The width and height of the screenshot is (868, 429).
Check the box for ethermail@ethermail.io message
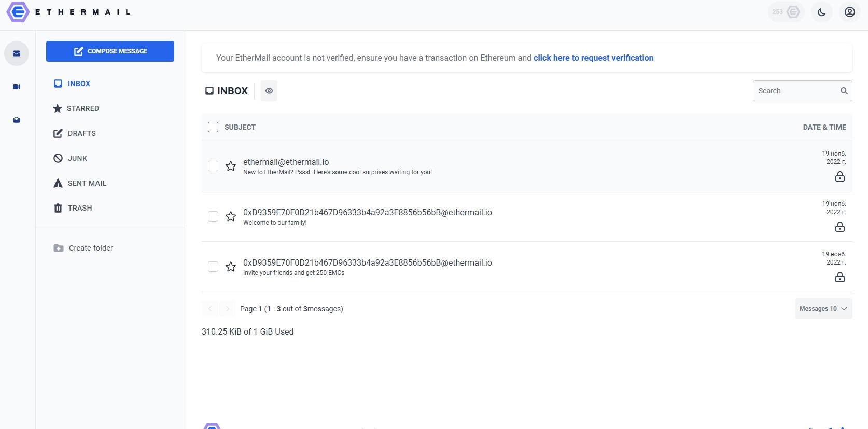point(213,166)
